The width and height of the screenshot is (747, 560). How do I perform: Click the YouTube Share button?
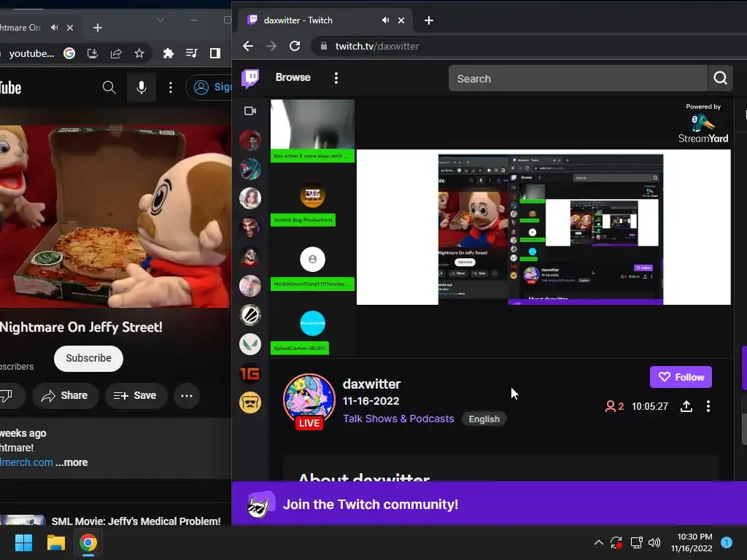pyautogui.click(x=65, y=395)
